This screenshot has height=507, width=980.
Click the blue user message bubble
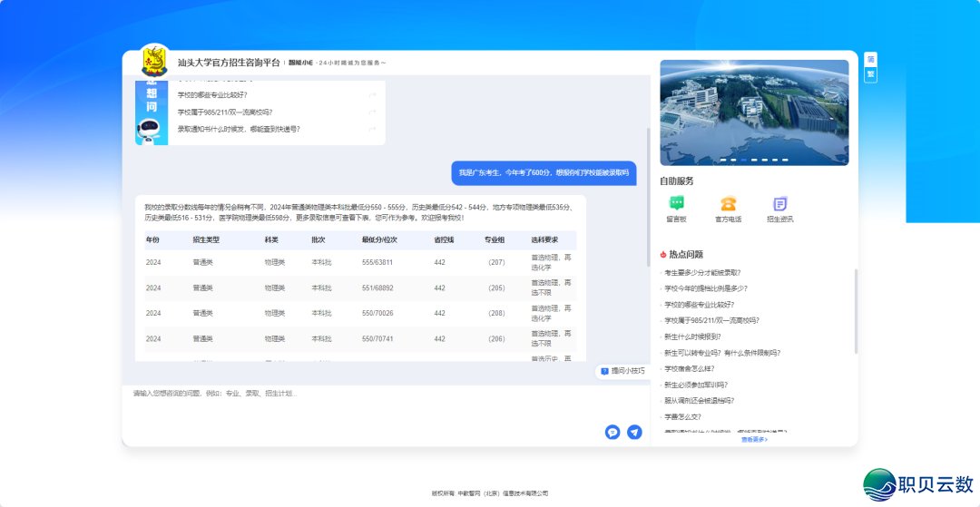click(544, 173)
